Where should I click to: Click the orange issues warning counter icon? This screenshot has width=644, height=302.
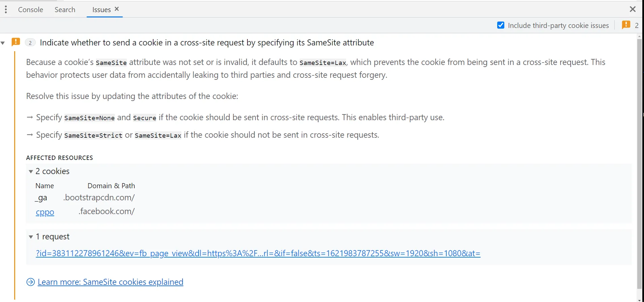[626, 25]
